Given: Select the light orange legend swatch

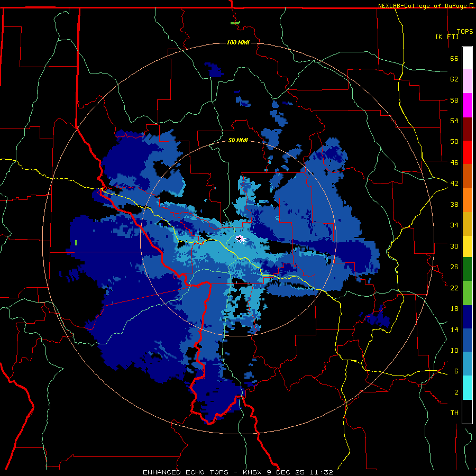Looking at the screenshot, I should coord(467,200).
